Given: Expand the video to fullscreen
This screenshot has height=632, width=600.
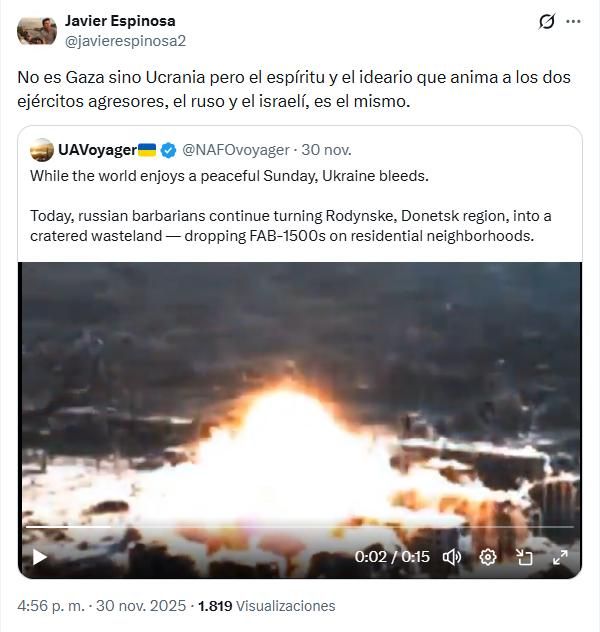Looking at the screenshot, I should point(560,557).
